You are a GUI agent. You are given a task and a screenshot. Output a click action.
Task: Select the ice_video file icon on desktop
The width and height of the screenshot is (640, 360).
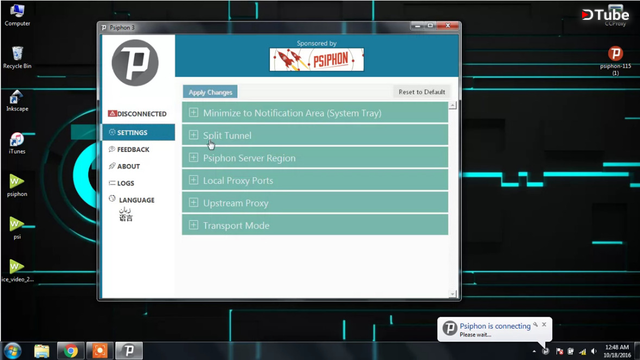point(17,271)
